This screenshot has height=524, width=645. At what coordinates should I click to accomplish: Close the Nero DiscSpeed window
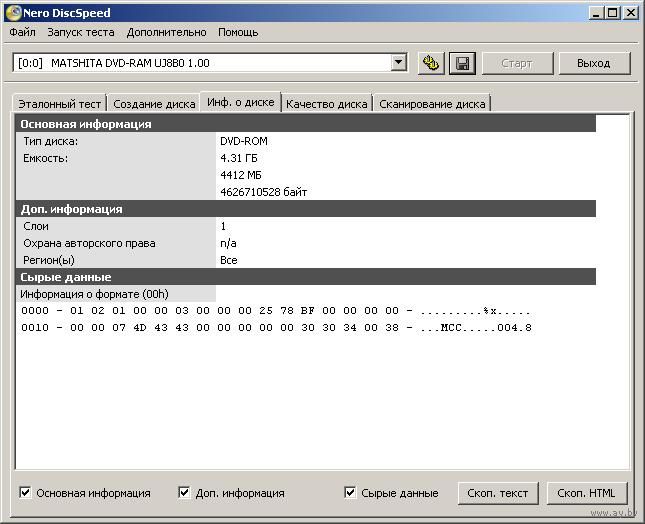[631, 13]
